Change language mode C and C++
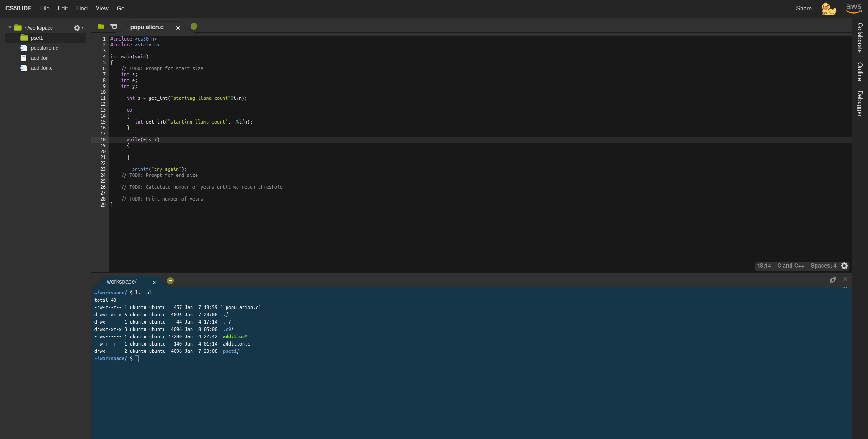 (x=790, y=266)
